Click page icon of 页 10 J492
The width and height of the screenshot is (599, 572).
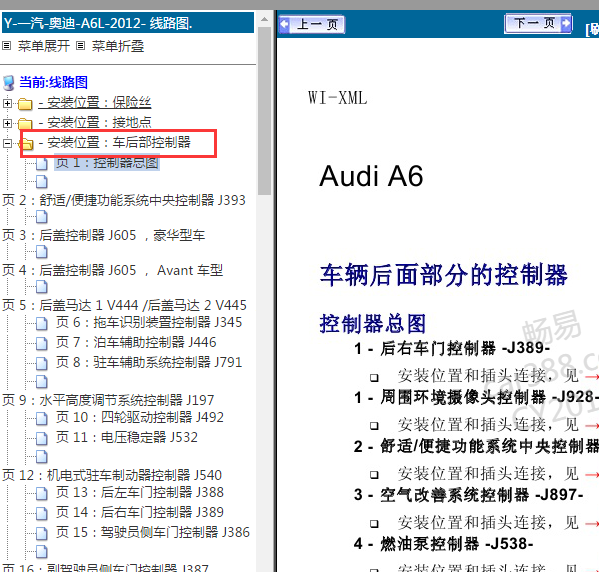42,418
